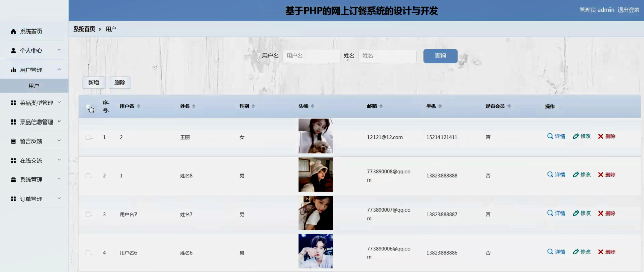Screen dimensions: 644x272
Task: Expand the 菜品类型管理 menu chevron
Action: pos(59,102)
